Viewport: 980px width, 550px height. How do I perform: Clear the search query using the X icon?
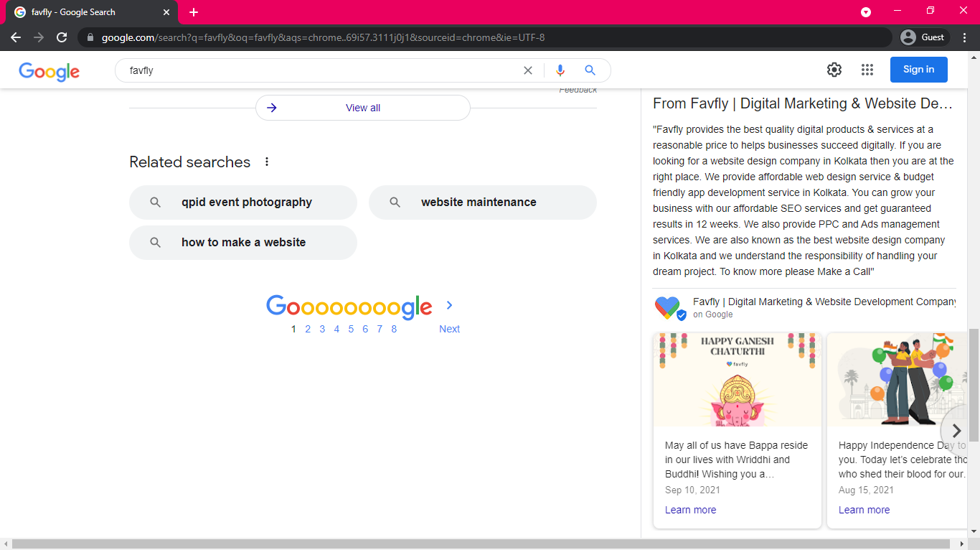(x=528, y=70)
